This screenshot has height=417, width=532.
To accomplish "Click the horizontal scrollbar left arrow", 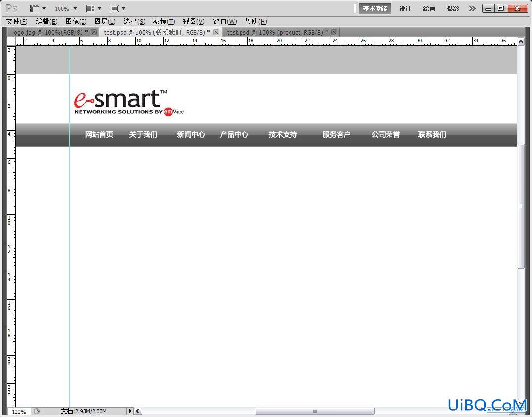I will click(x=138, y=411).
